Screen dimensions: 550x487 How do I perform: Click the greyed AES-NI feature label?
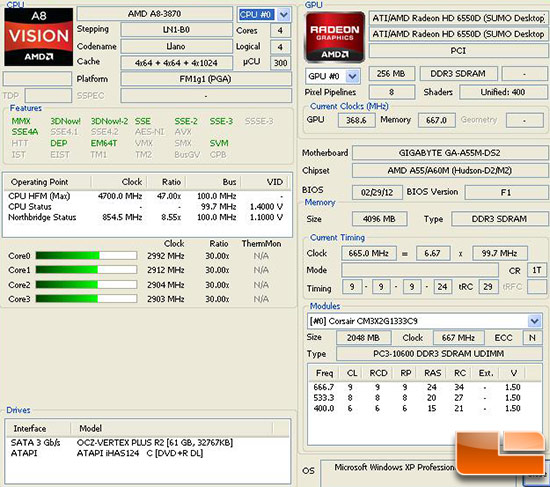(149, 132)
